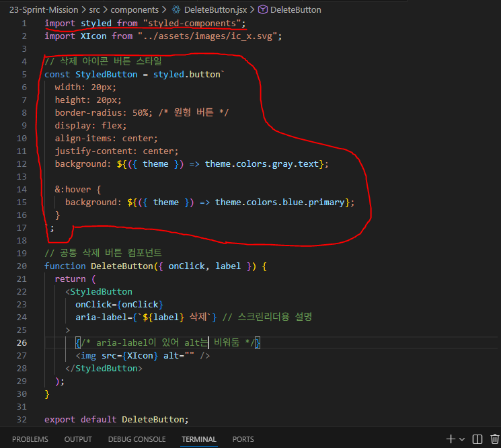Click the aria-label attribute
The image size is (501, 448).
146,318
